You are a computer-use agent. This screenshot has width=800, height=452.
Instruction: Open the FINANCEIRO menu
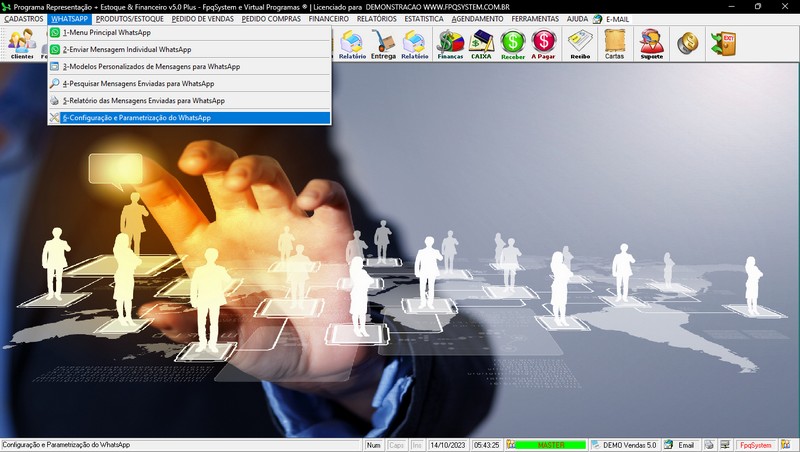329,19
